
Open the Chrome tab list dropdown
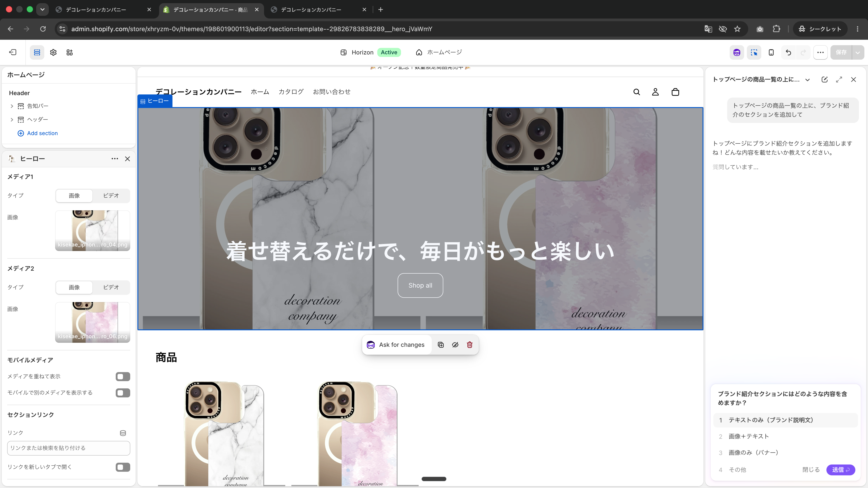coord(42,9)
